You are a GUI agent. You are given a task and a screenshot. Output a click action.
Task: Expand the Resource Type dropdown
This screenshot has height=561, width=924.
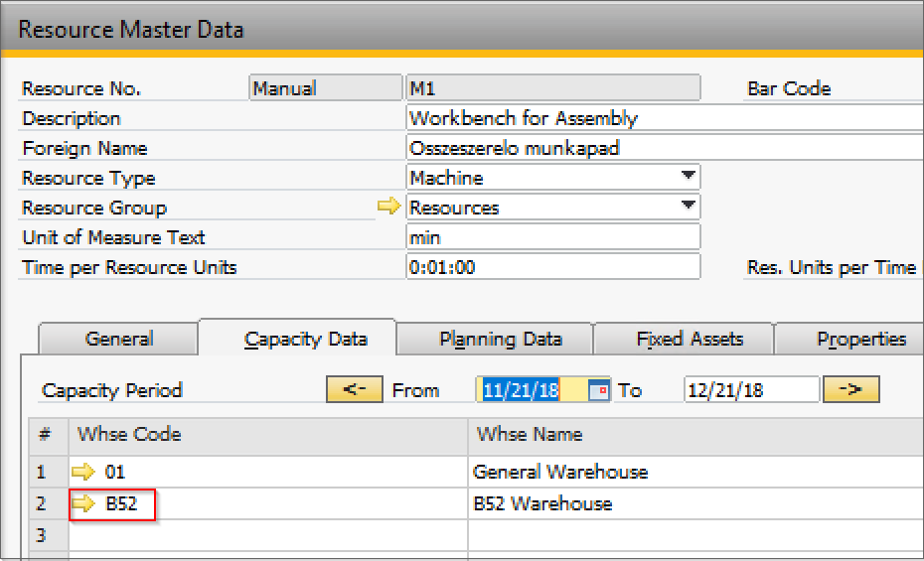pos(688,177)
